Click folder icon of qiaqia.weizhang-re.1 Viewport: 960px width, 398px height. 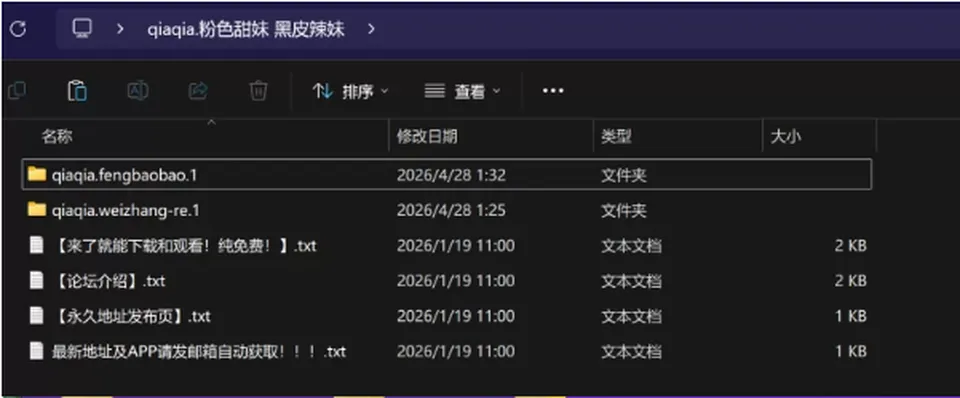tap(37, 210)
